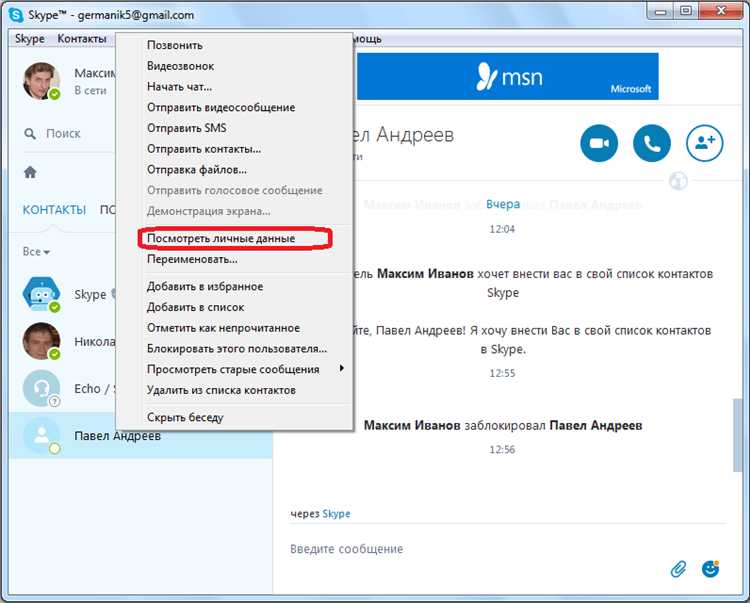Switch to the КОНТАКТЫ tab
Image resolution: width=750 pixels, height=603 pixels.
pos(54,210)
